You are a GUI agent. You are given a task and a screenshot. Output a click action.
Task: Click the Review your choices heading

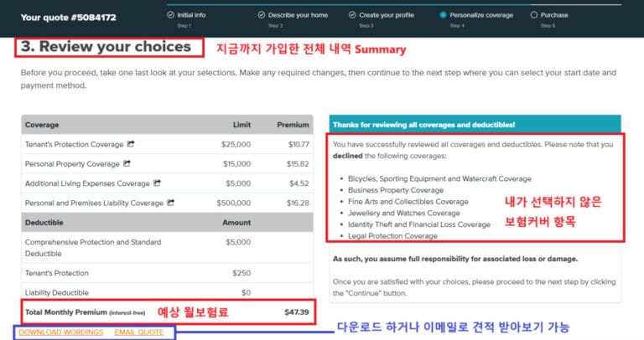point(109,47)
